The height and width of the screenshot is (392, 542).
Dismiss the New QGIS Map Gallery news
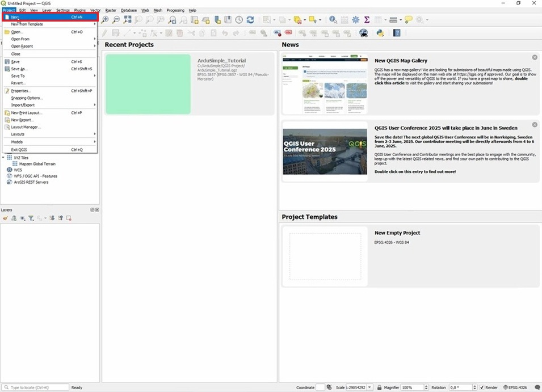click(x=535, y=57)
